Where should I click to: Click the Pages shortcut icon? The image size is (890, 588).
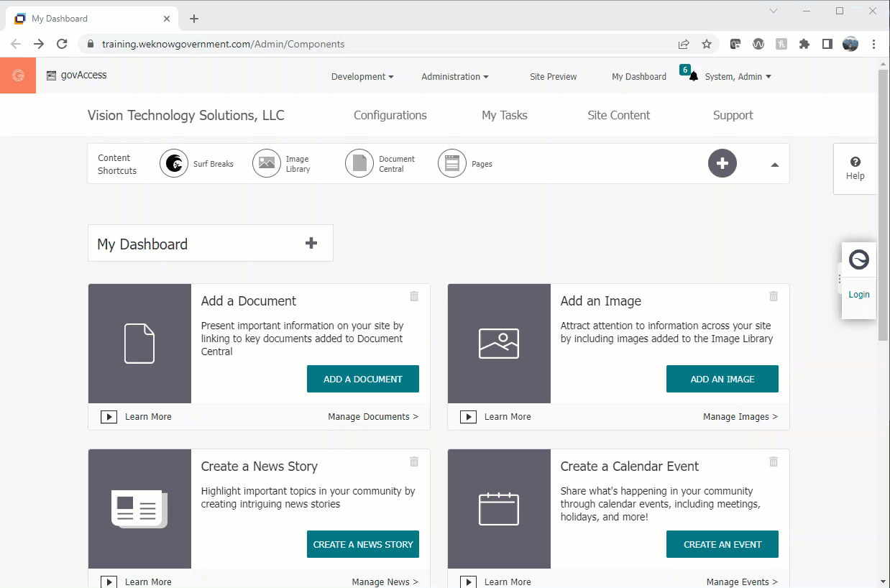click(x=452, y=164)
